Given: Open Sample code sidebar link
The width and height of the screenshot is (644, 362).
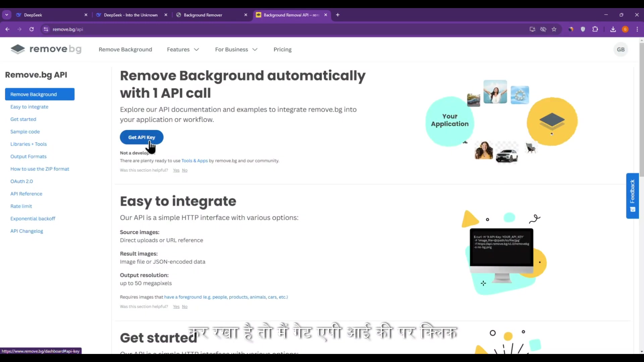Looking at the screenshot, I should [25, 131].
